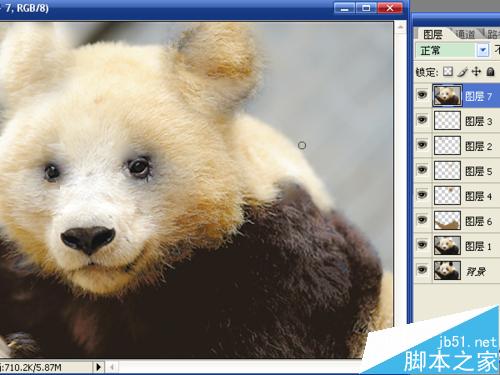
Task: Toggle visibility of 图层 2
Action: 422,145
